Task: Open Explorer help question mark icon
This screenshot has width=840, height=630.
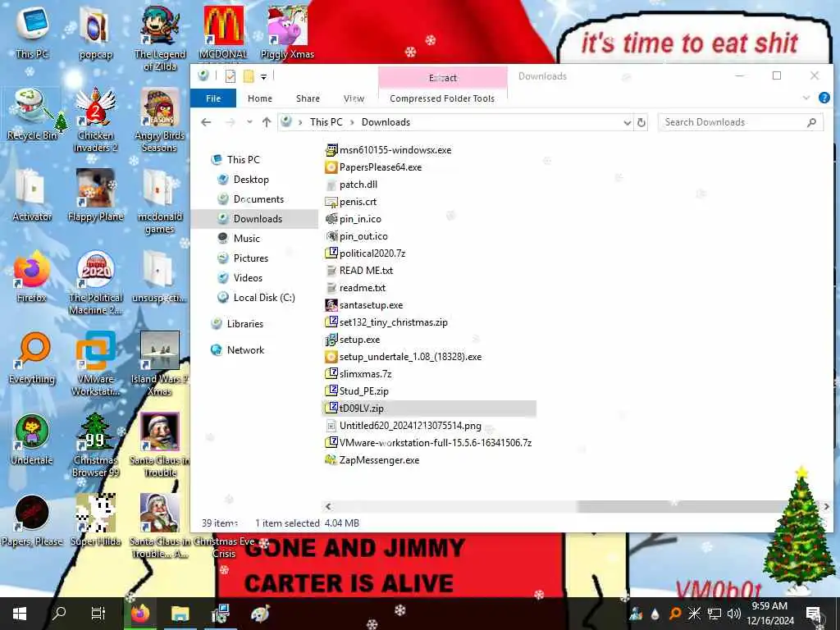Action: pyautogui.click(x=824, y=98)
